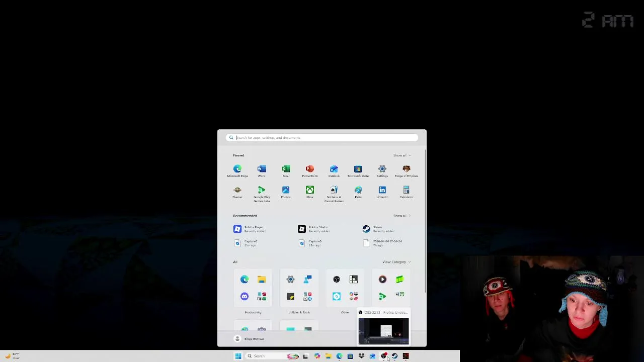Open the Feedback Hub icon in Utilities & Tools

coord(308,279)
